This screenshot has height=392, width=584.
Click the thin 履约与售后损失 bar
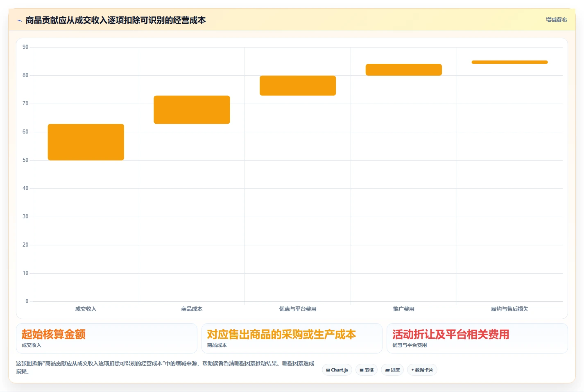509,62
